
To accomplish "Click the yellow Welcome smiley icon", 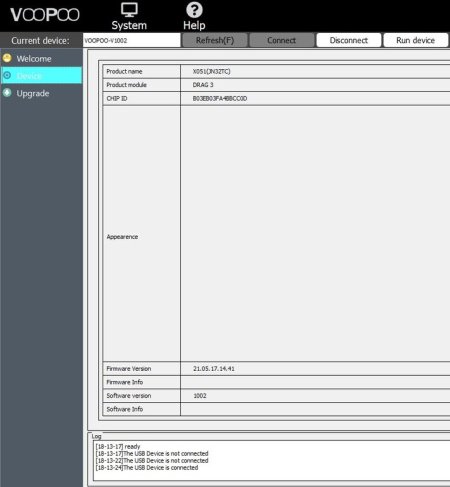I will (7, 58).
